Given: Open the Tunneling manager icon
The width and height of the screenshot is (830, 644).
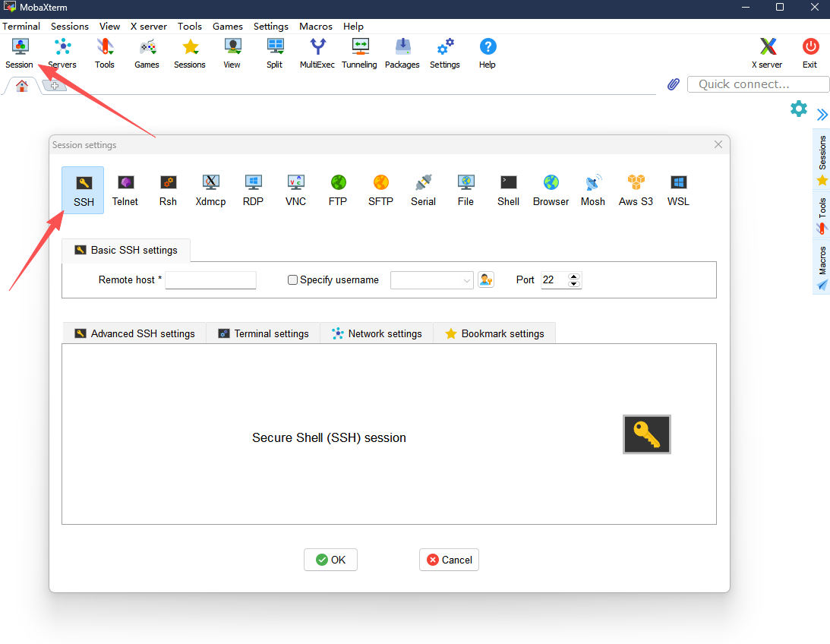Looking at the screenshot, I should (x=360, y=53).
